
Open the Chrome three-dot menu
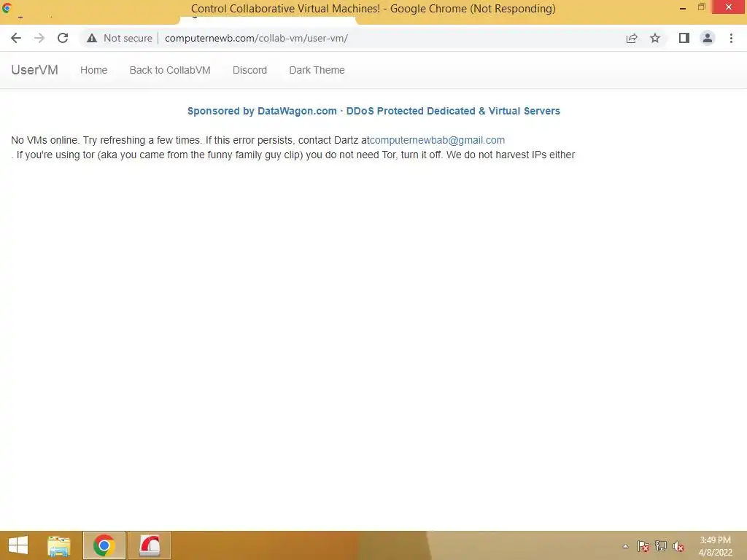tap(731, 38)
